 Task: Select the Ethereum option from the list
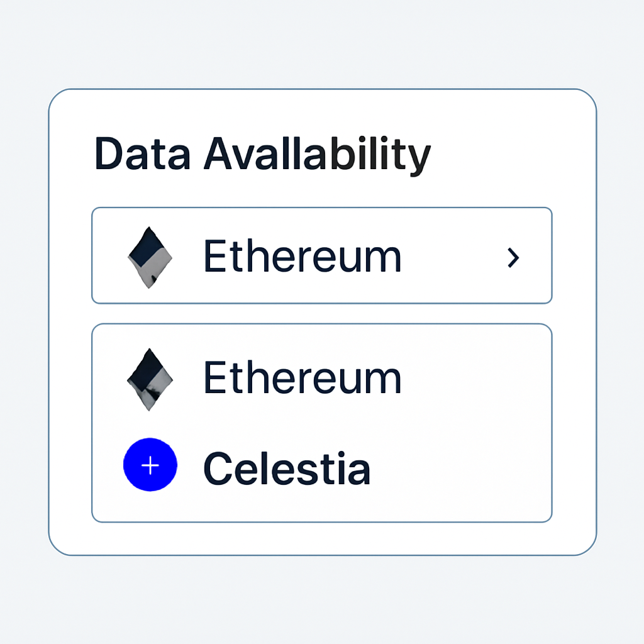point(302,379)
